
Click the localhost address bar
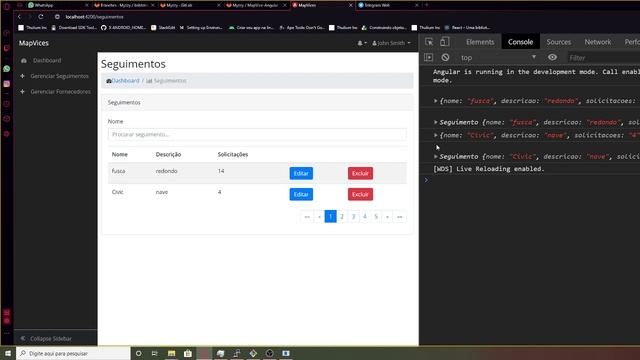94,17
